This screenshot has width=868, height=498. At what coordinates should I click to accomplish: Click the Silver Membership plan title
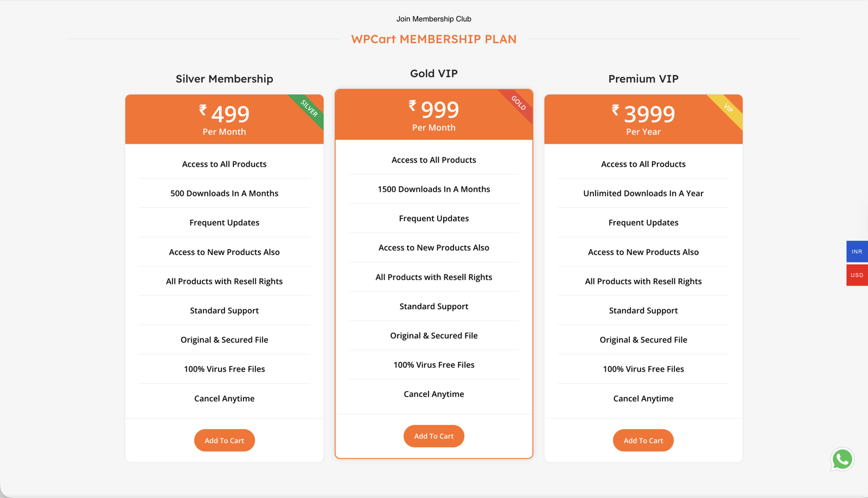[x=224, y=79]
